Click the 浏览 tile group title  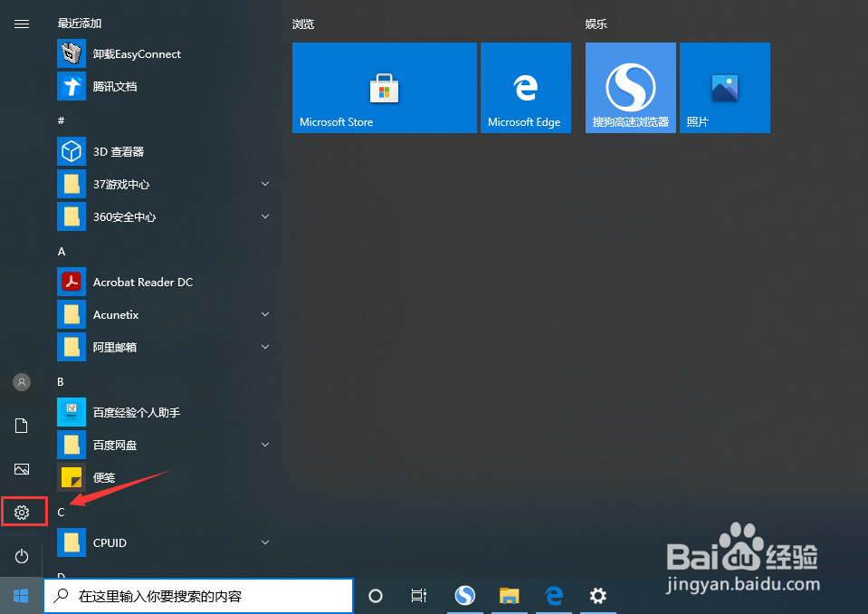pyautogui.click(x=303, y=24)
